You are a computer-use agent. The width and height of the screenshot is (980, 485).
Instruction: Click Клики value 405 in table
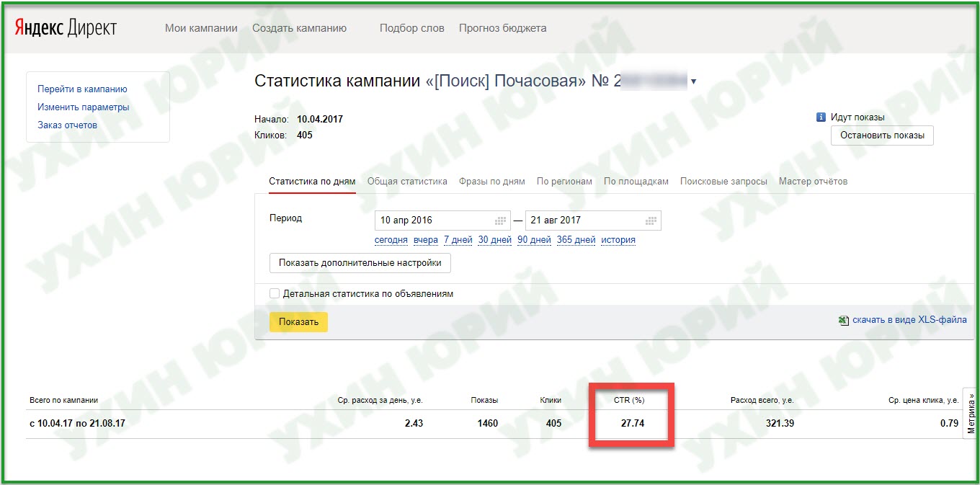(553, 423)
